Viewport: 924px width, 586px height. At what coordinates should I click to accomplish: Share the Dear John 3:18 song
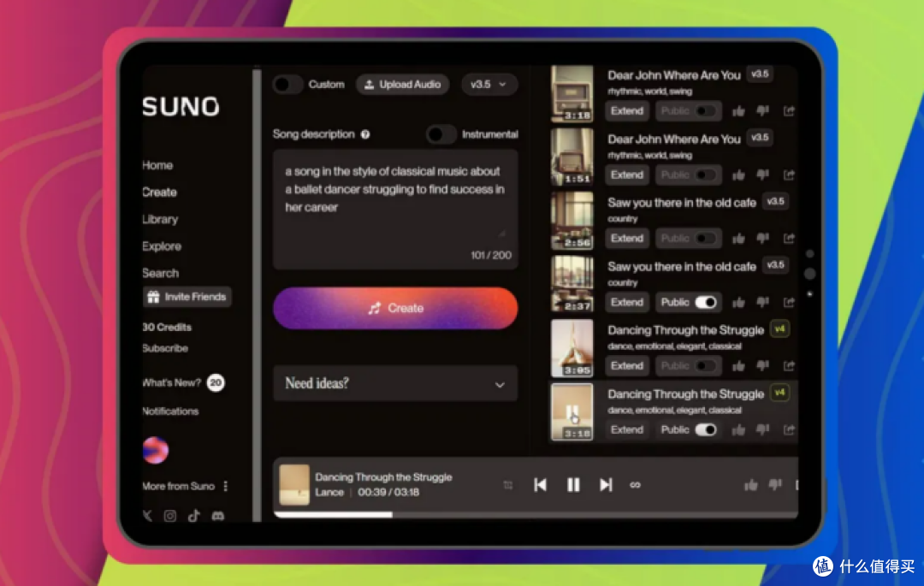789,110
